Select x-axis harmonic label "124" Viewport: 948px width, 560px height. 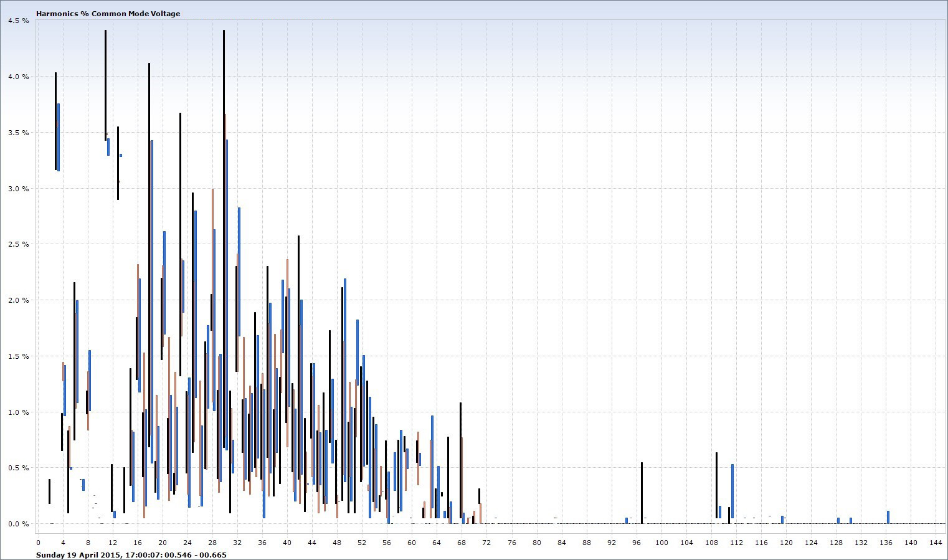[x=811, y=543]
